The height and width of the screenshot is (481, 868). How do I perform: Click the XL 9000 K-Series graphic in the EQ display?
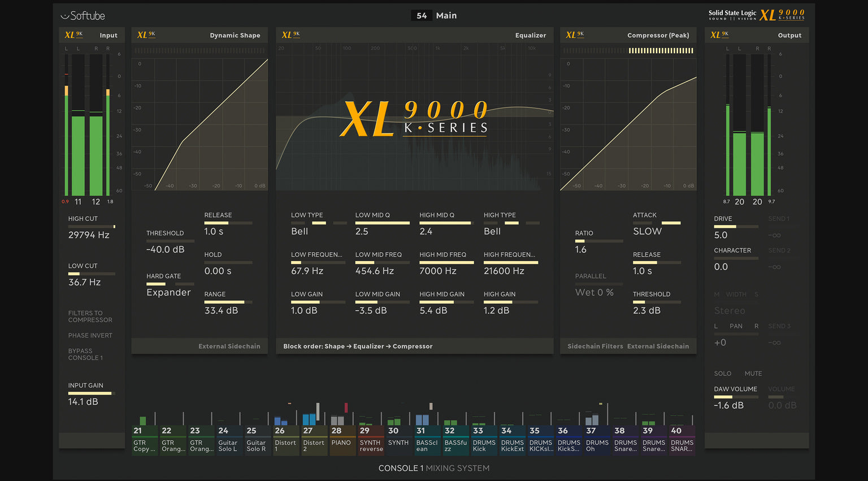pyautogui.click(x=413, y=118)
